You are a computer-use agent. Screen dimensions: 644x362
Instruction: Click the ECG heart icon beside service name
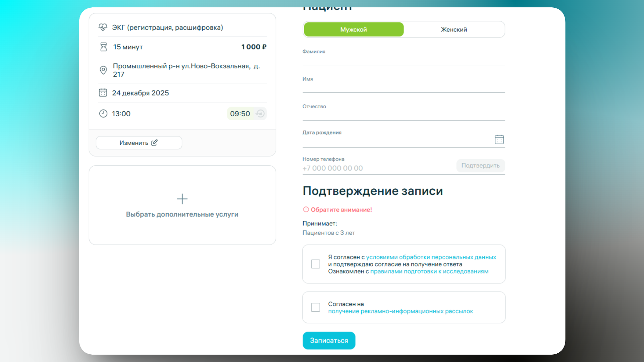[x=103, y=27]
